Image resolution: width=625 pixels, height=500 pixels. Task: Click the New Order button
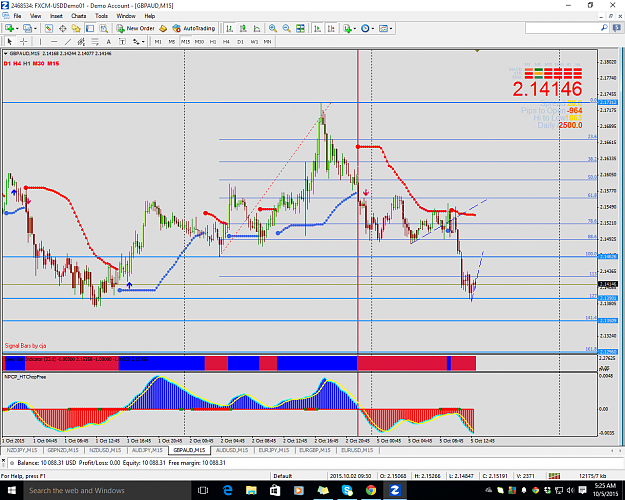pos(136,28)
